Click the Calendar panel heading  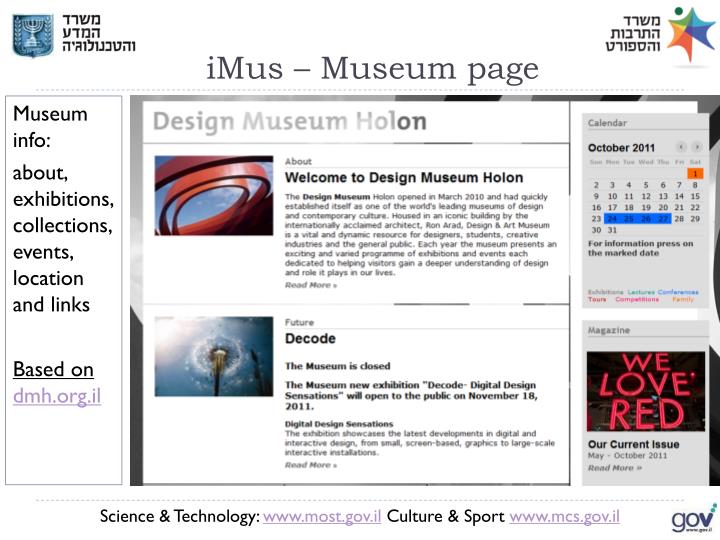point(607,123)
